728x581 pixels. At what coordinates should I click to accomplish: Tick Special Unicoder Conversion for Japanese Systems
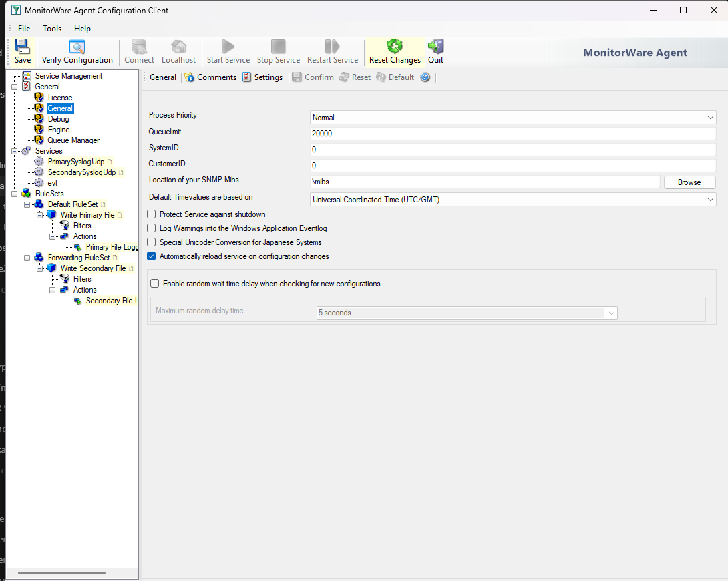click(x=152, y=242)
